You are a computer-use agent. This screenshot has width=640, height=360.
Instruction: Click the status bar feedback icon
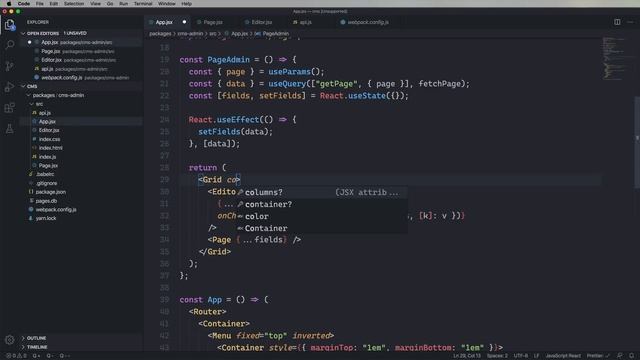[620, 356]
